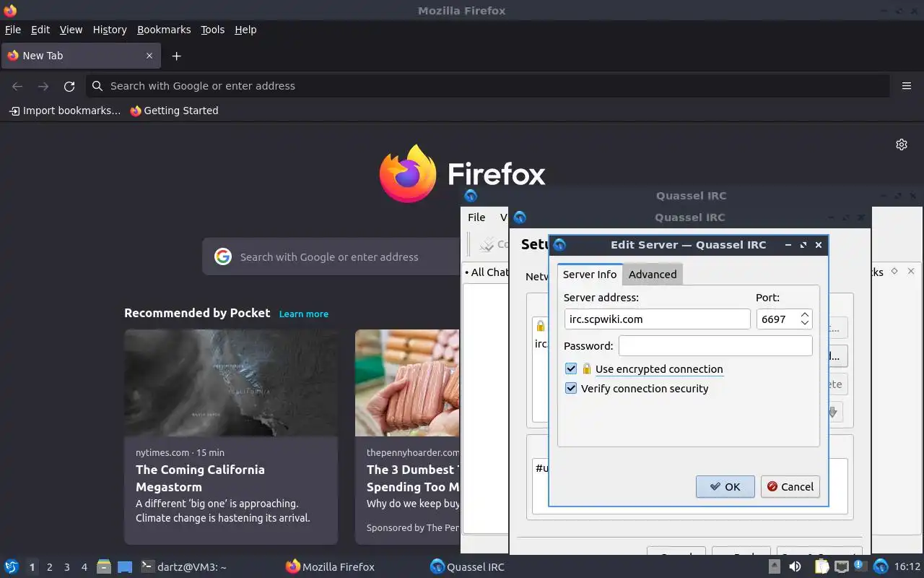Open the File menu in the Quassel IRC window
Screen dimensions: 924x578
(x=476, y=217)
